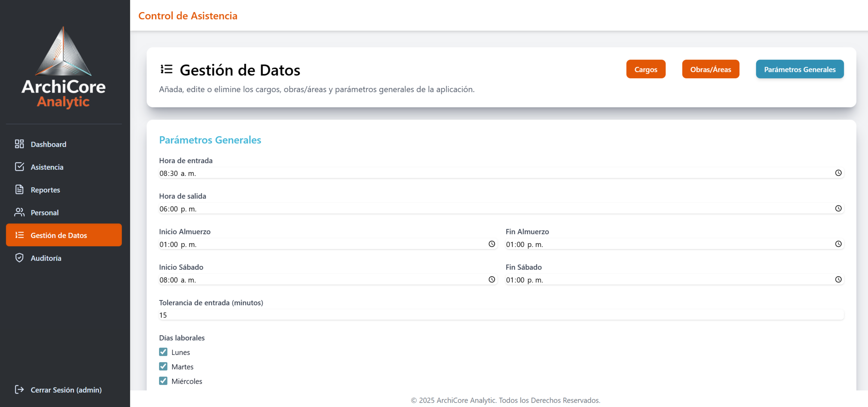
Task: Click Cerrar Sesión (admin)
Action: 64,390
